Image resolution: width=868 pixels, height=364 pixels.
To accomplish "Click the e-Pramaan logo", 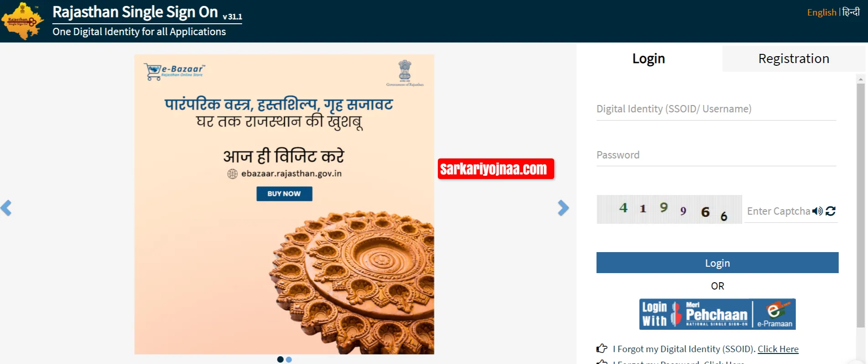I will tap(775, 314).
